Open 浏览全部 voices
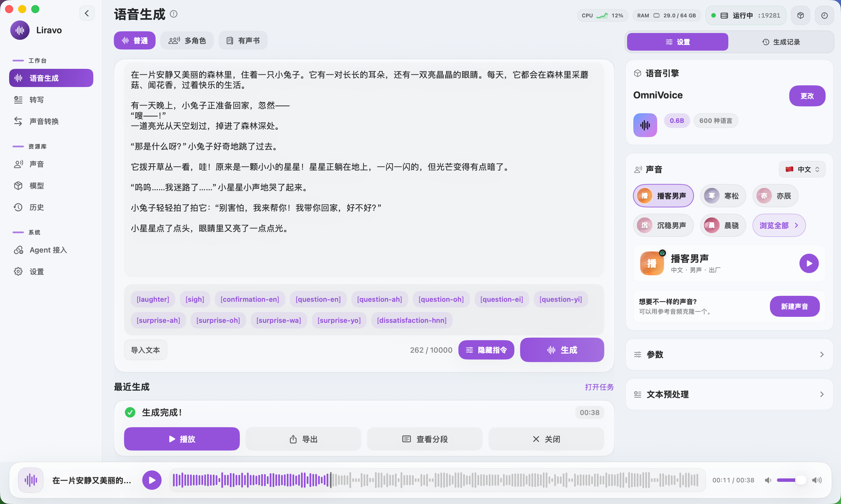The image size is (841, 504). (779, 225)
